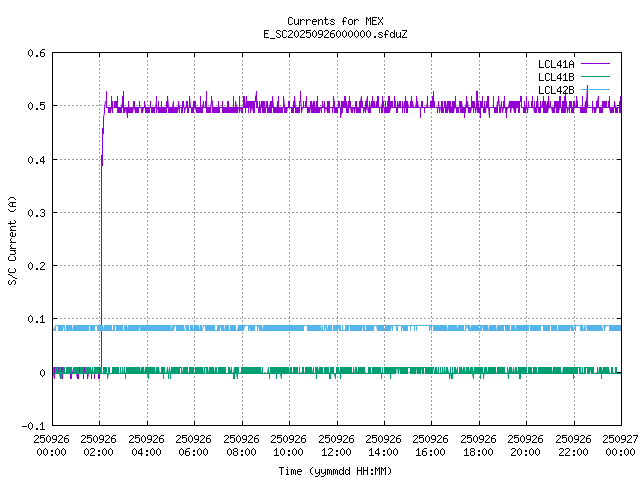
Task: Click the 0.5 y-axis tick label
Action: (36, 106)
